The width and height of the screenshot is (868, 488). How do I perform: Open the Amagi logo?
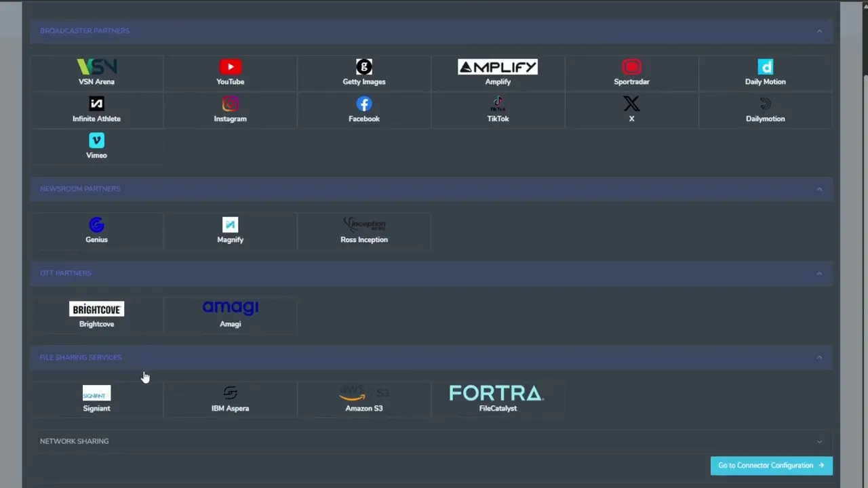tap(231, 308)
